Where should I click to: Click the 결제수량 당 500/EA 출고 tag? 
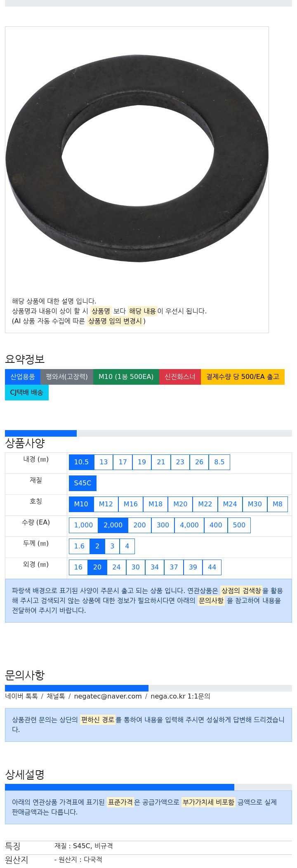point(243,377)
